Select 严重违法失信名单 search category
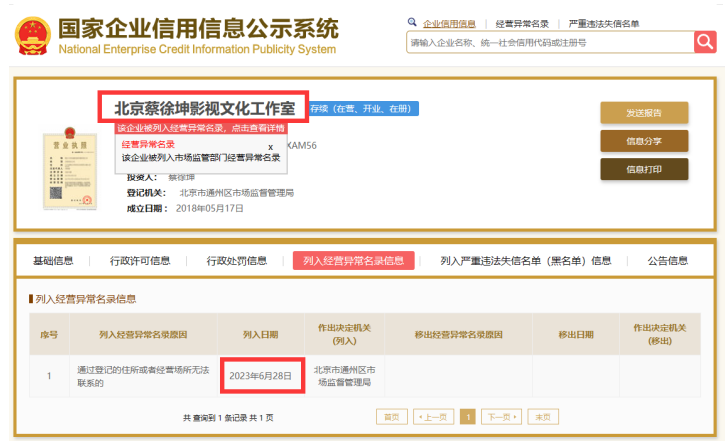725x441 pixels. click(x=603, y=23)
